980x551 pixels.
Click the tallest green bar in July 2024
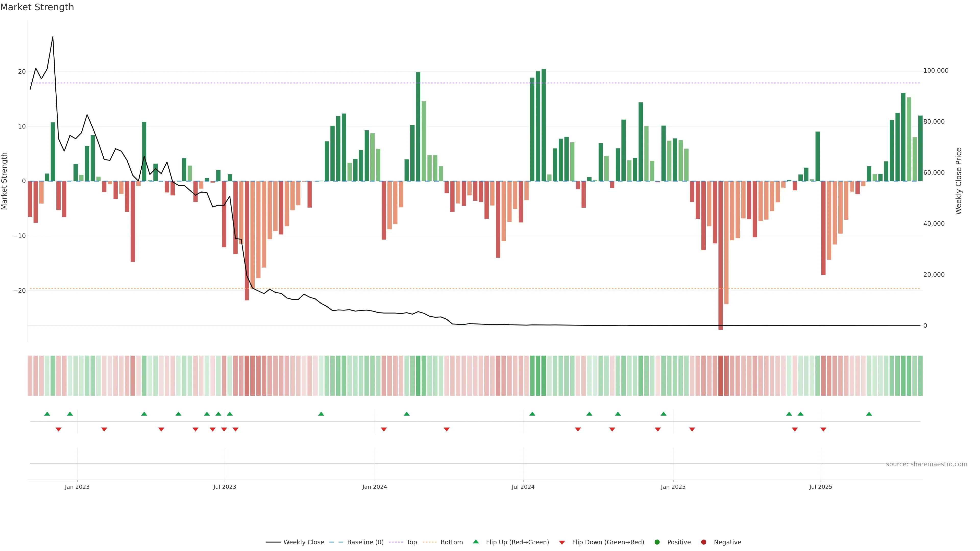[544, 126]
